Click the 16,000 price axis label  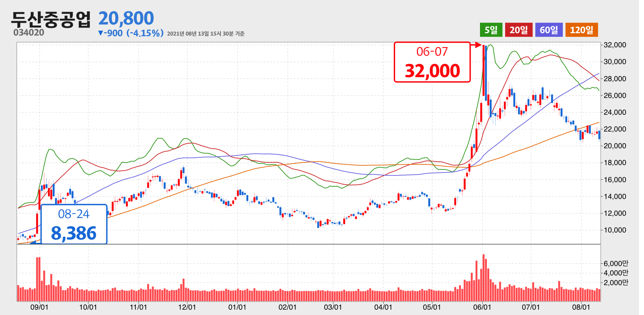(x=615, y=180)
